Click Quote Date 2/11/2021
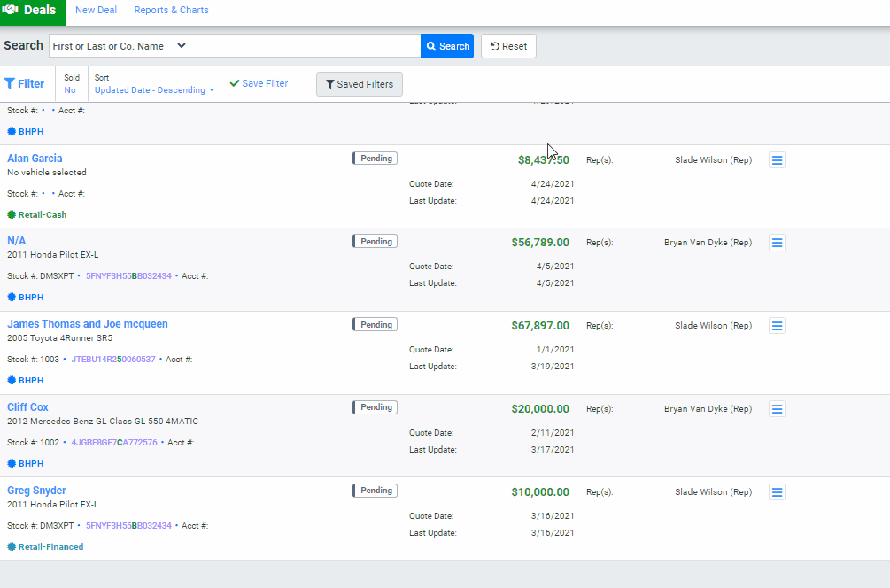 553,432
